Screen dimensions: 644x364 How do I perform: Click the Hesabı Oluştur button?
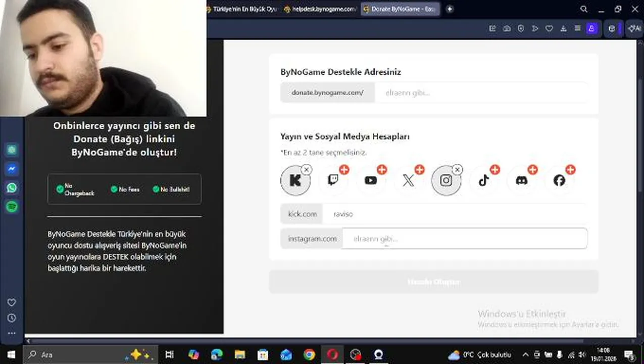[433, 282]
